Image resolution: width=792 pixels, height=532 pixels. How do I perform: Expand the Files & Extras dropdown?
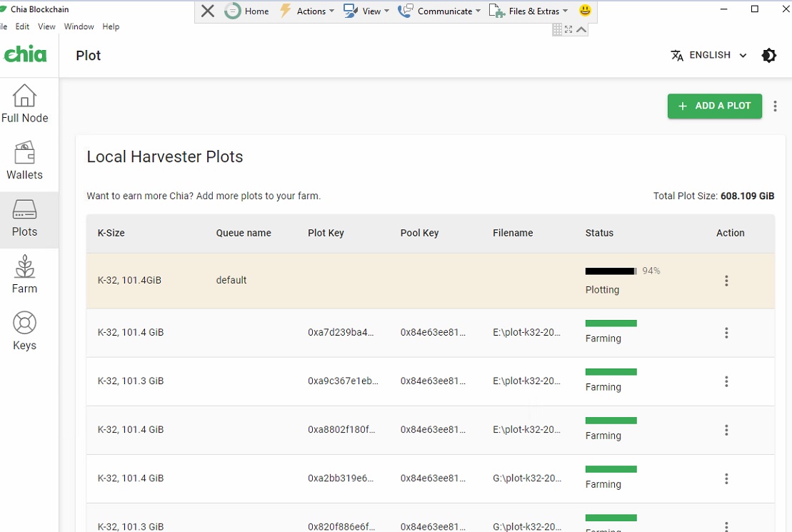(x=528, y=11)
